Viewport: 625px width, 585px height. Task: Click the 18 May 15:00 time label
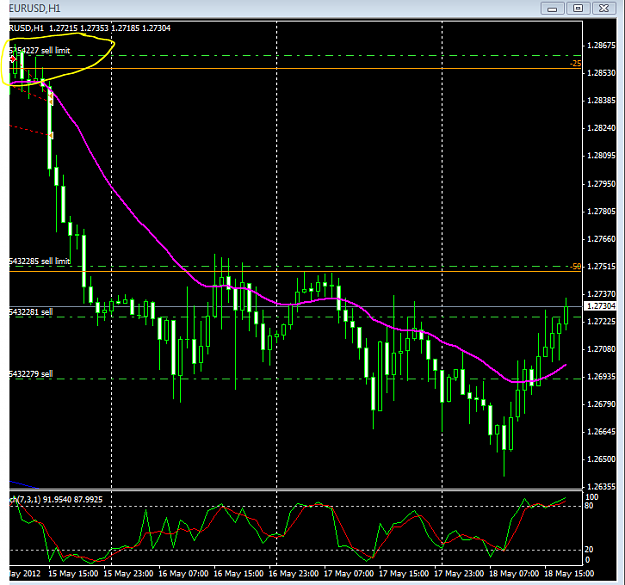[x=569, y=573]
